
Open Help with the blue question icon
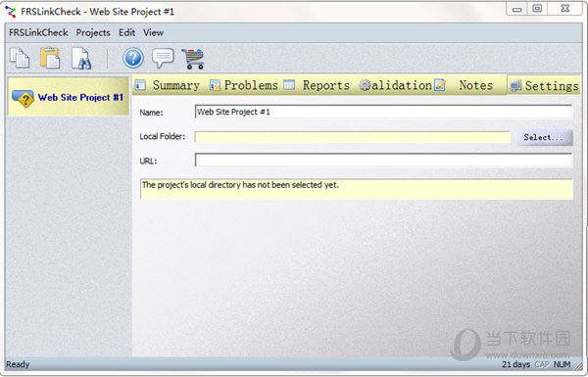click(133, 58)
